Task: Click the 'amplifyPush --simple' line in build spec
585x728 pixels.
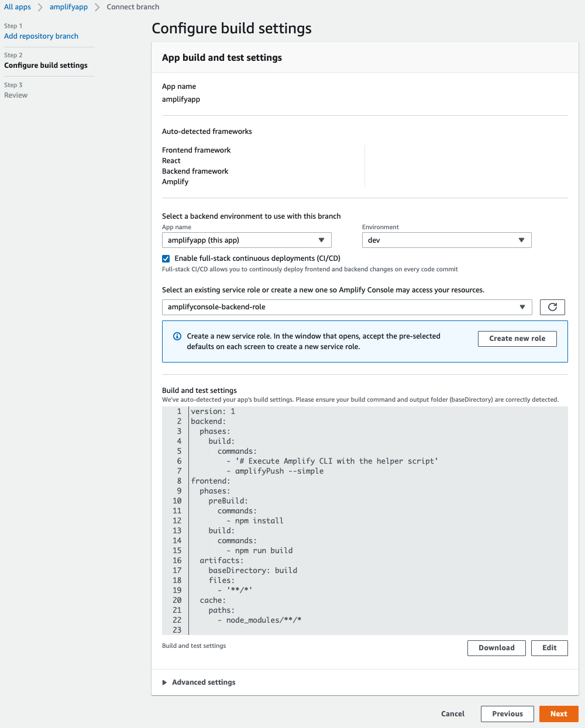Action: tap(275, 471)
